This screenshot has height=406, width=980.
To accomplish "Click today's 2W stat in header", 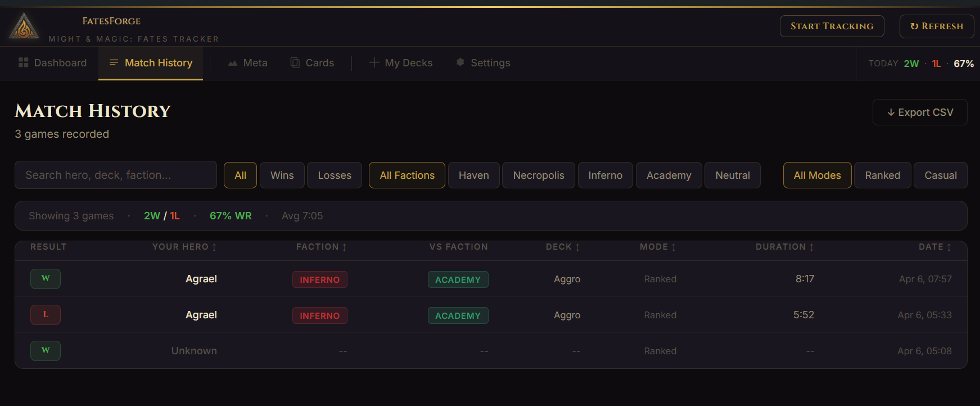I will tap(911, 64).
